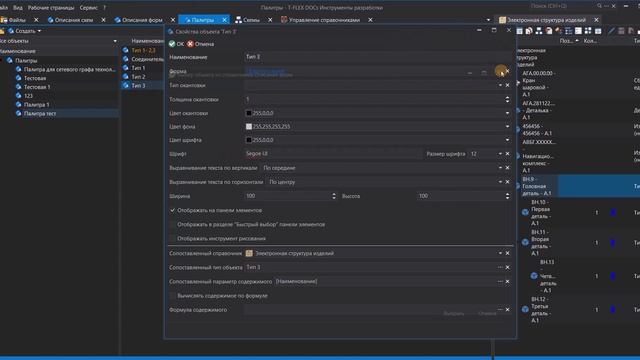Open the Тип окантовки dropdown
The image size is (640, 360).
(x=500, y=85)
